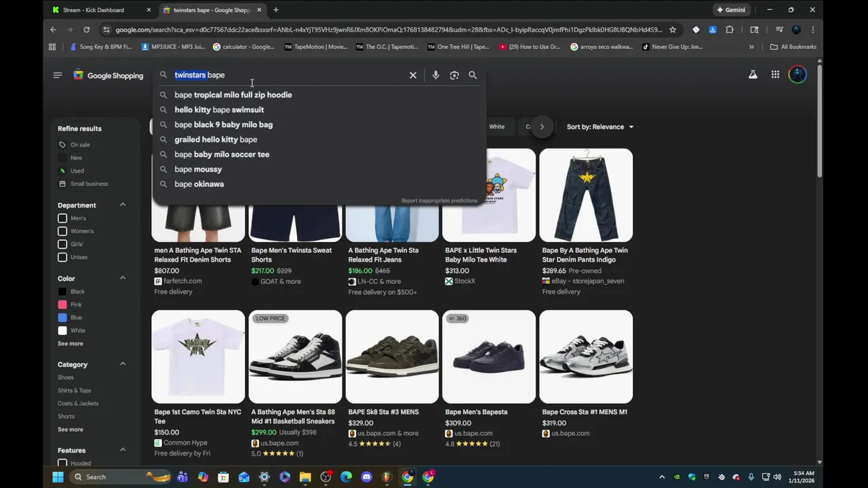The width and height of the screenshot is (868, 488).
Task: Clear the search box with the X
Action: click(413, 75)
